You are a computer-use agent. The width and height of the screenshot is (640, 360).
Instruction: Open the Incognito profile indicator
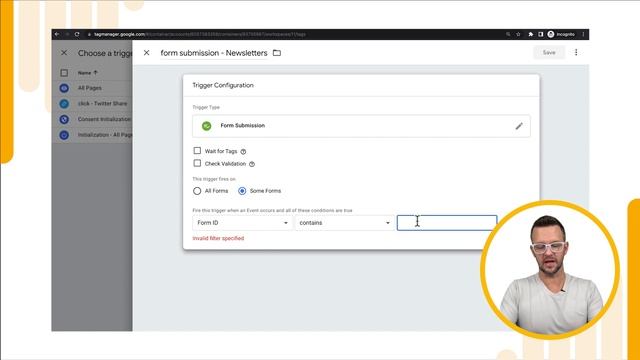point(561,34)
